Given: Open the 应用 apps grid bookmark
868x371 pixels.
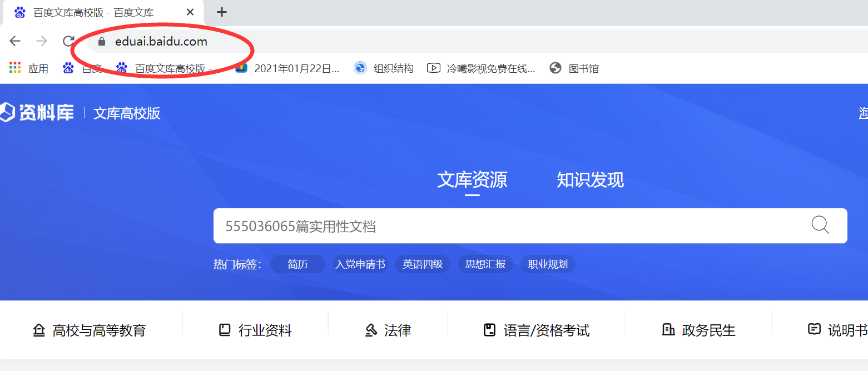Looking at the screenshot, I should (x=29, y=68).
